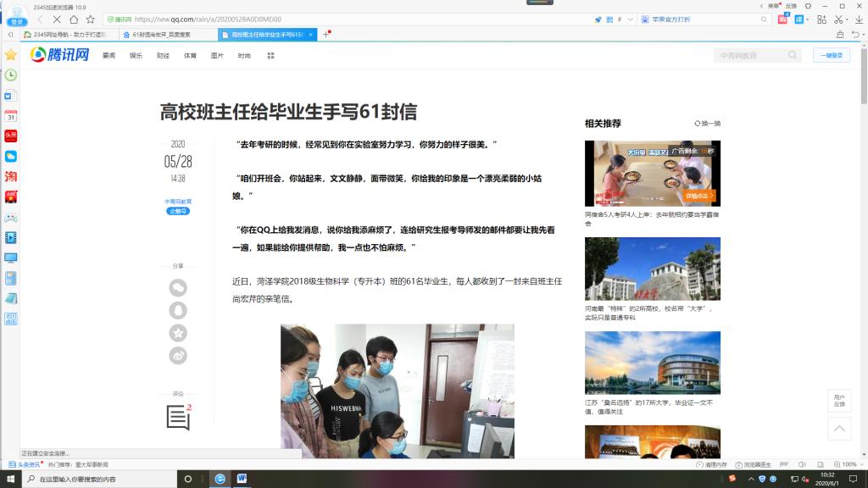Expand the address bar dropdown arrow
The height and width of the screenshot is (488, 868).
[629, 19]
